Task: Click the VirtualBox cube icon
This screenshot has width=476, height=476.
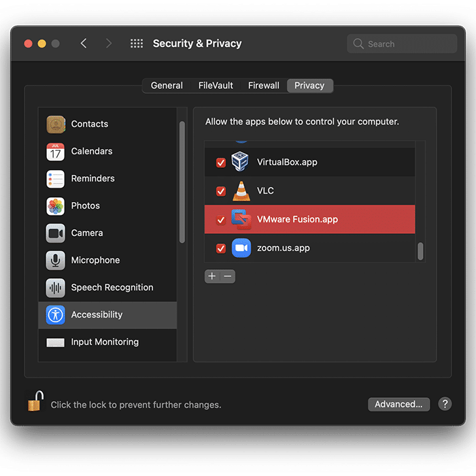Action: tap(240, 162)
